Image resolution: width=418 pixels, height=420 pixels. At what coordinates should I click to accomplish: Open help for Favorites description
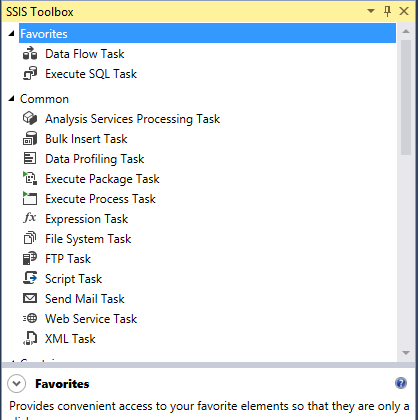401,383
